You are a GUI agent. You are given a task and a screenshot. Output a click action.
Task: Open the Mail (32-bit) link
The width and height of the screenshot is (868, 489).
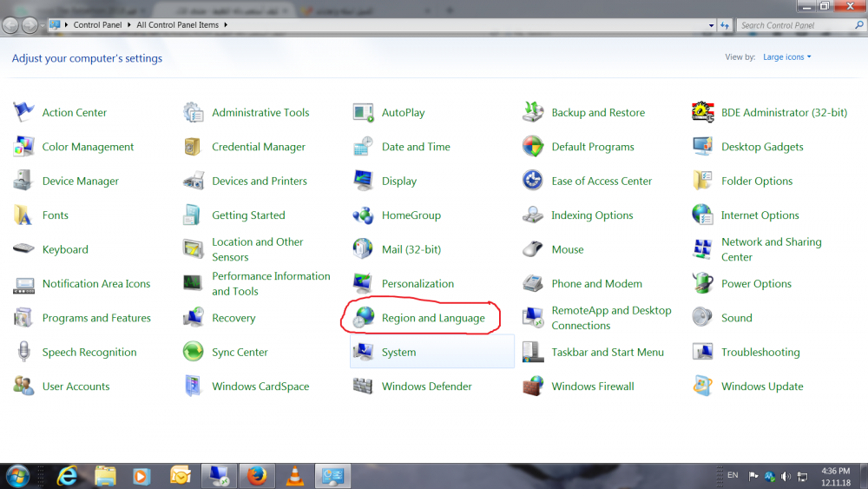coord(411,249)
